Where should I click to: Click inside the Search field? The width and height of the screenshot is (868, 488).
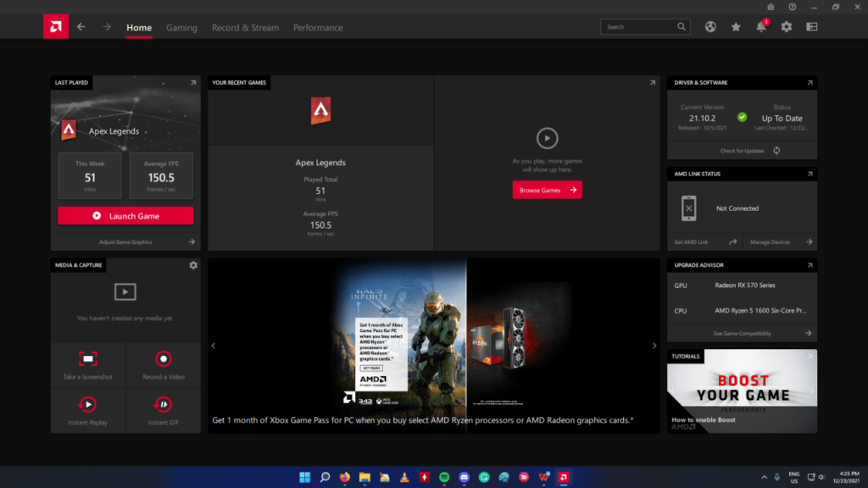(638, 27)
